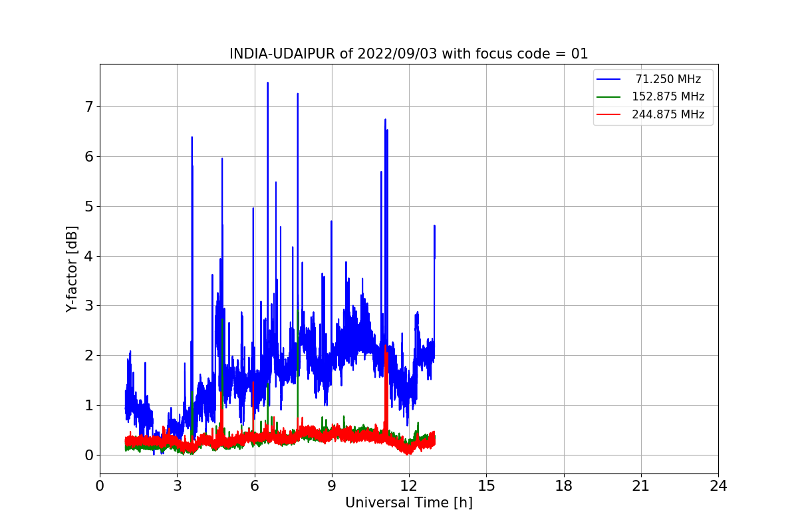The width and height of the screenshot is (798, 532).
Task: Click x-axis tick label 24
Action: point(718,486)
